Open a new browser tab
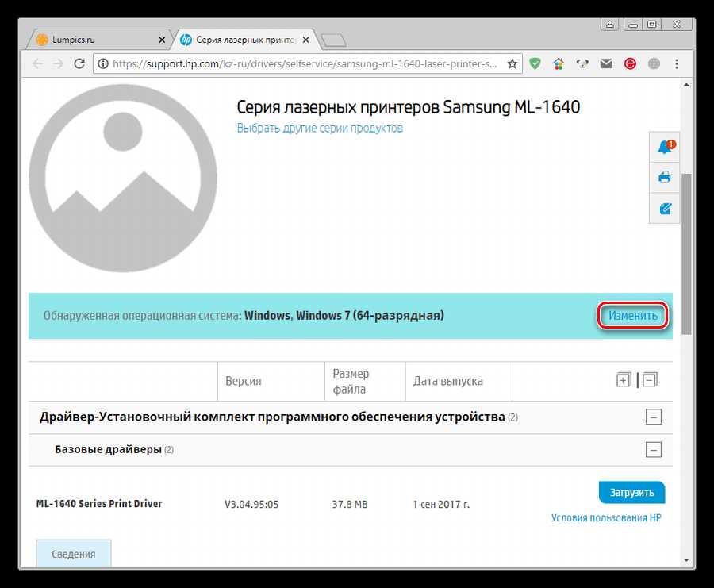The width and height of the screenshot is (714, 588). (333, 40)
